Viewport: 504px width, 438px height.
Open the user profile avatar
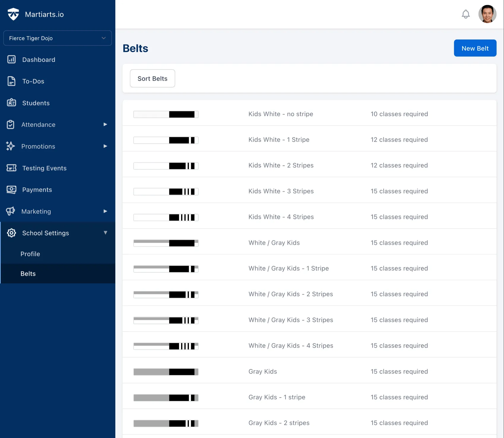[487, 14]
